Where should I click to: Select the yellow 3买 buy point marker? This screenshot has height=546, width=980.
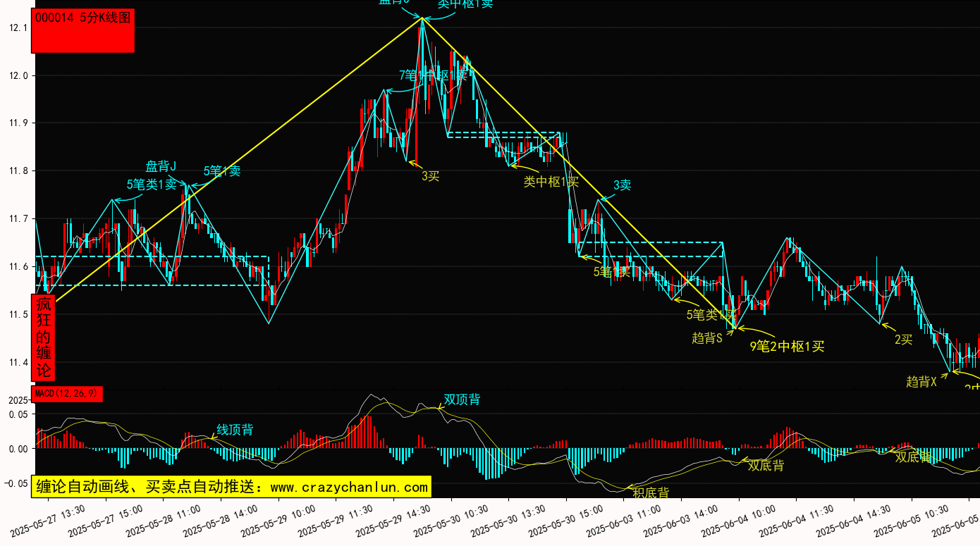click(x=430, y=176)
